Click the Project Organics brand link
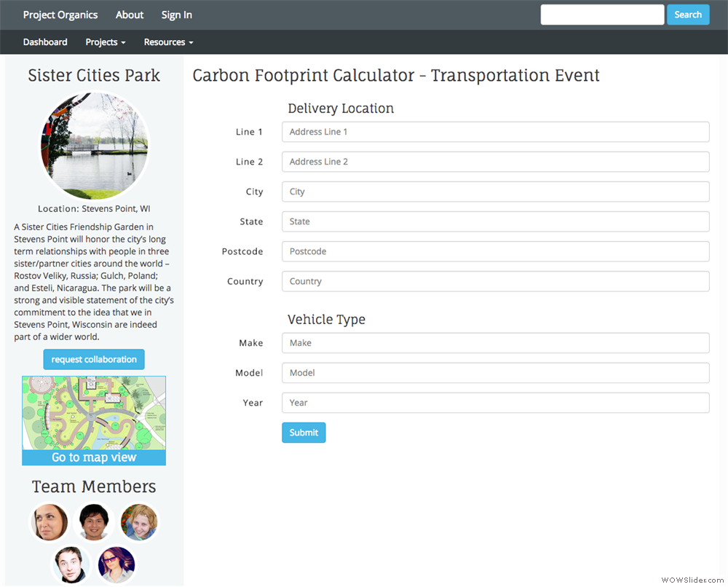728x587 pixels. point(60,15)
